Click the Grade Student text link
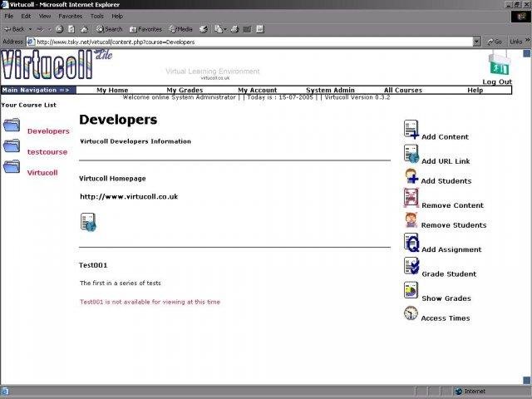 tap(449, 273)
